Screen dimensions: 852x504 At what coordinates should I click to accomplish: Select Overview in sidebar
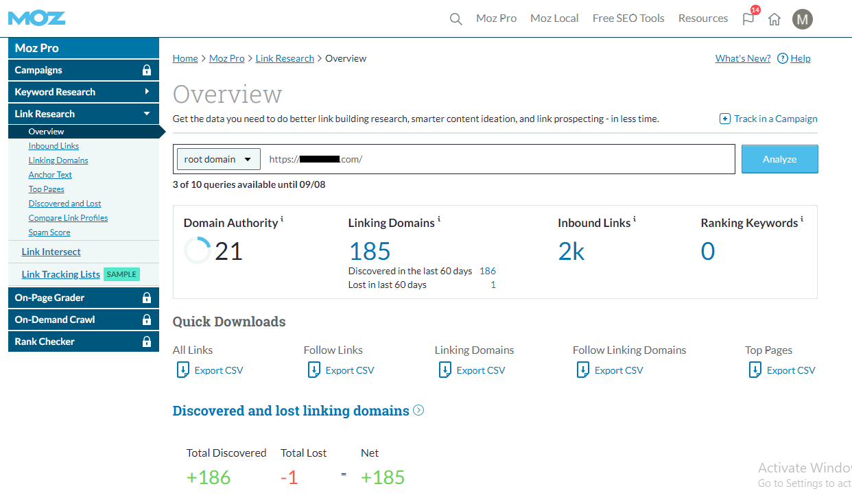(x=47, y=132)
